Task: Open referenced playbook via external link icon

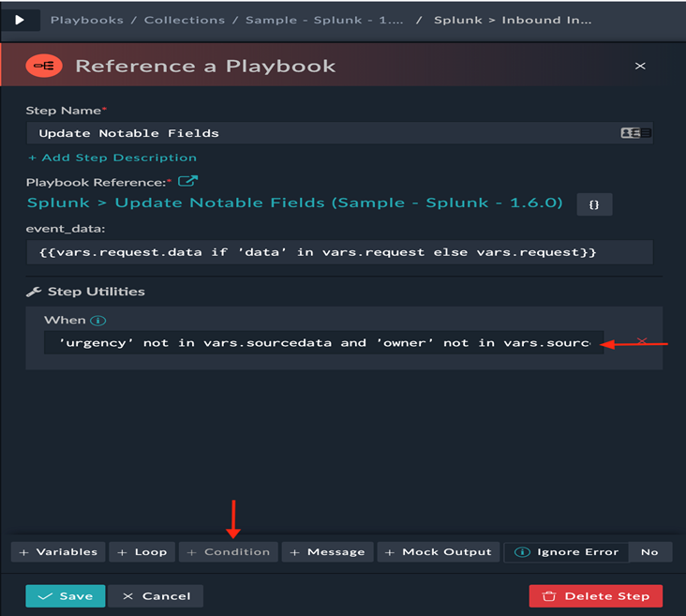Action: pyautogui.click(x=187, y=181)
